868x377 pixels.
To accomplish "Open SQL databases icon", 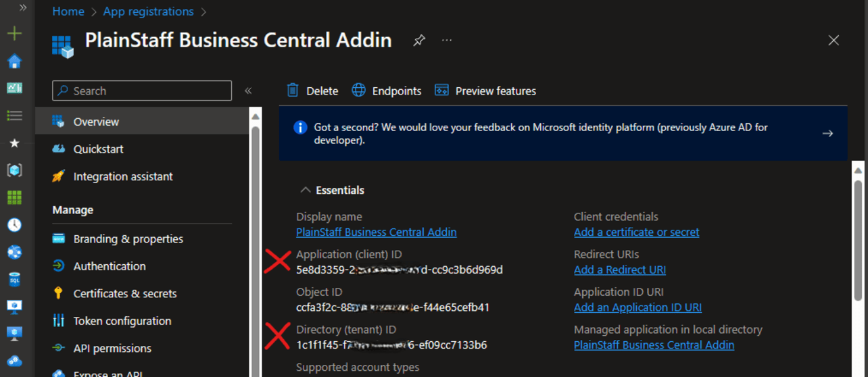I will click(14, 279).
